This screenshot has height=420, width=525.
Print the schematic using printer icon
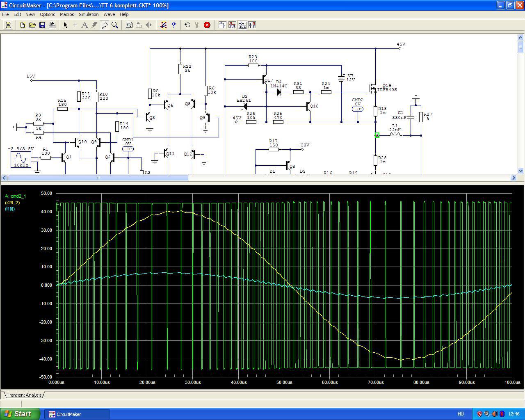pyautogui.click(x=52, y=25)
